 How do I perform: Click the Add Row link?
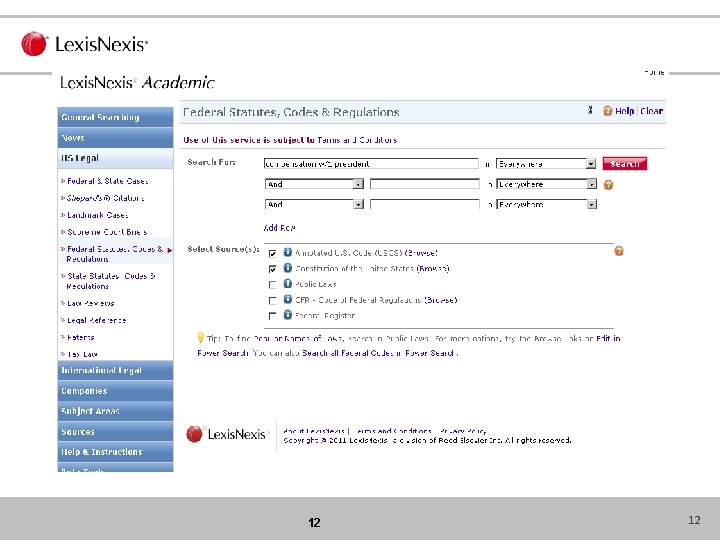(x=279, y=228)
